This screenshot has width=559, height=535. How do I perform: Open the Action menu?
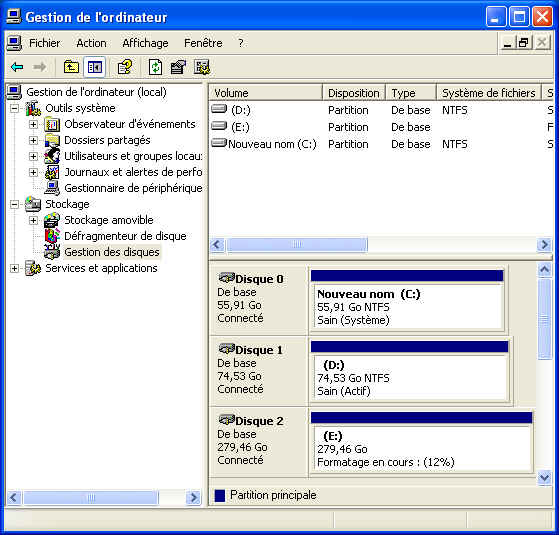[x=91, y=43]
